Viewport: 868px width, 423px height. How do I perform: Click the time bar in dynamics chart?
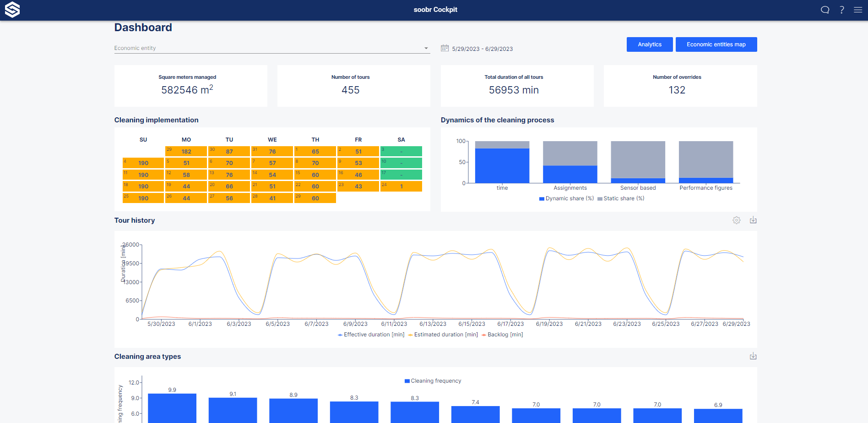tap(502, 165)
